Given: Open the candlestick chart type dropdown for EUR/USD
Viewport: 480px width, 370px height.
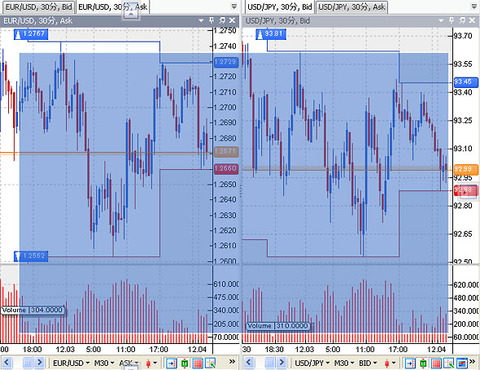Looking at the screenshot, I should 151,363.
